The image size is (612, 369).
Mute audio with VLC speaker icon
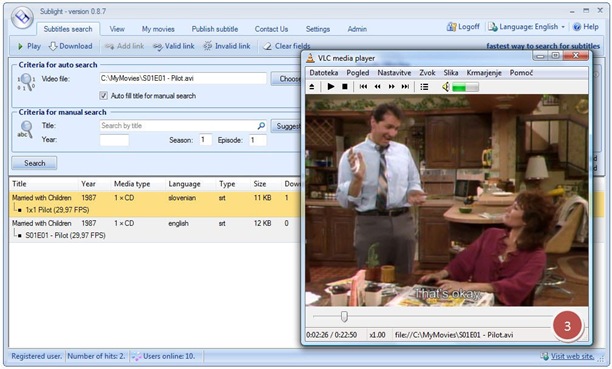click(x=446, y=87)
